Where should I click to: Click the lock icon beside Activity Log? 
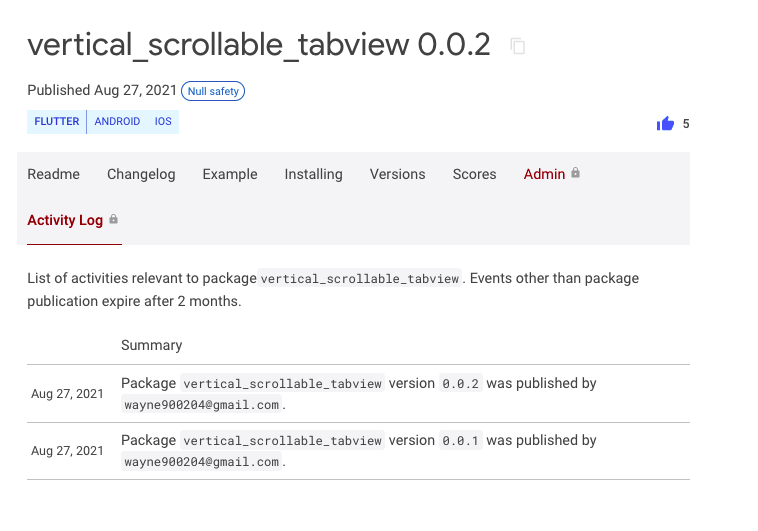point(114,219)
